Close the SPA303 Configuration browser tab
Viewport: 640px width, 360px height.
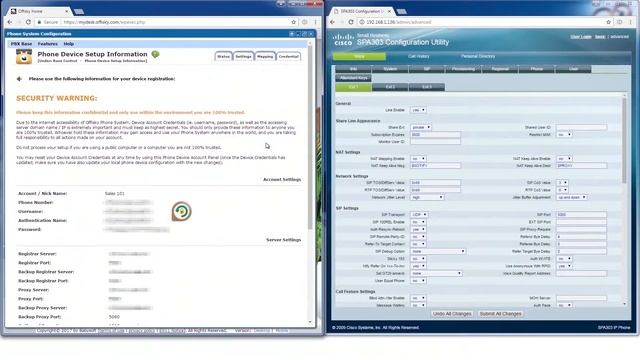[x=389, y=11]
